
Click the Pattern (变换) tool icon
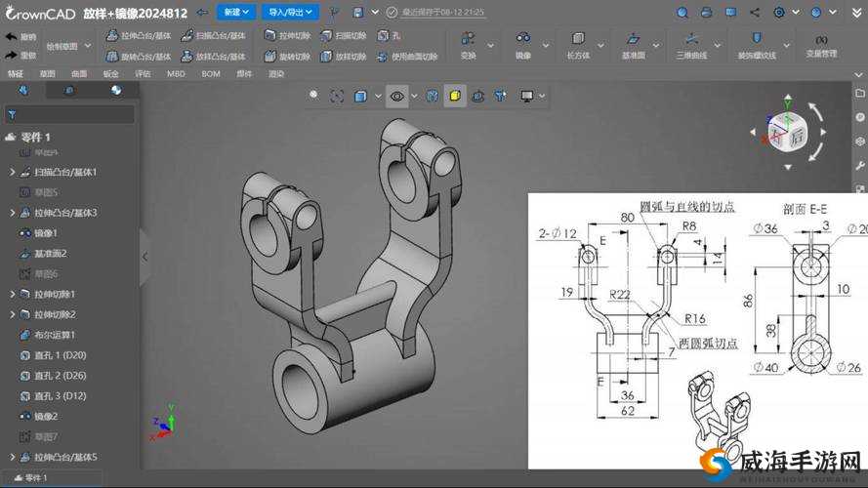coord(468,38)
